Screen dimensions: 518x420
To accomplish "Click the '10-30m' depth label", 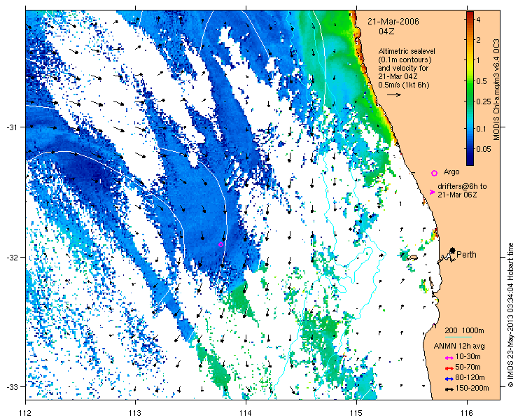I will [x=468, y=356].
